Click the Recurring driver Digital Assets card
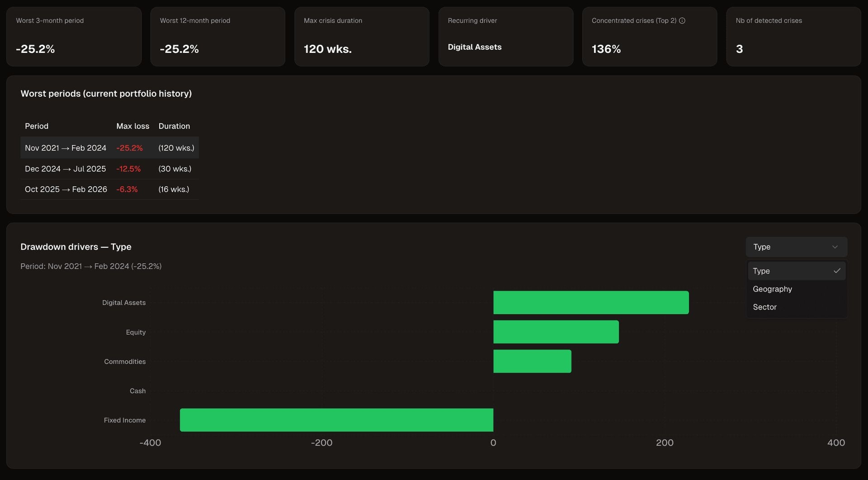868x480 pixels. coord(505,37)
